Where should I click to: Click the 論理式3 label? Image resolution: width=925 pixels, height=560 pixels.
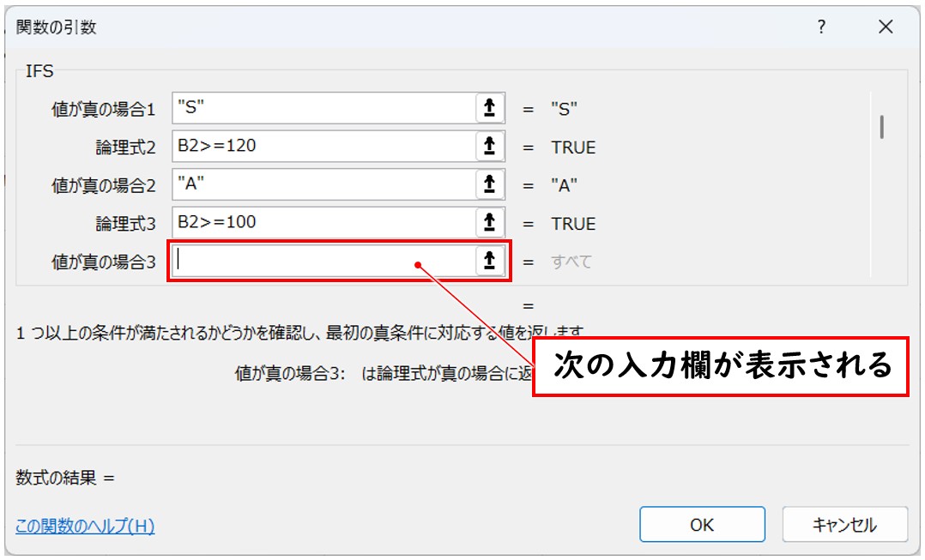125,224
